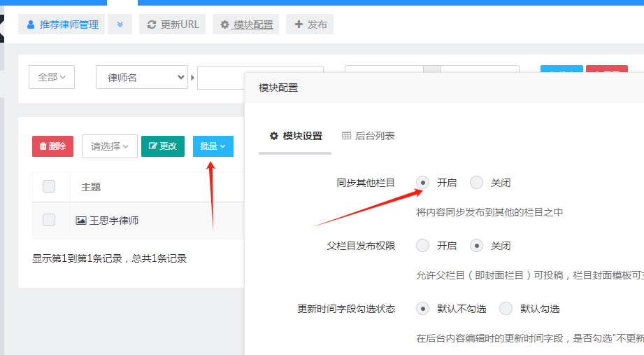Expand the 批量 dropdown button
The height and width of the screenshot is (355, 644).
pyautogui.click(x=213, y=146)
